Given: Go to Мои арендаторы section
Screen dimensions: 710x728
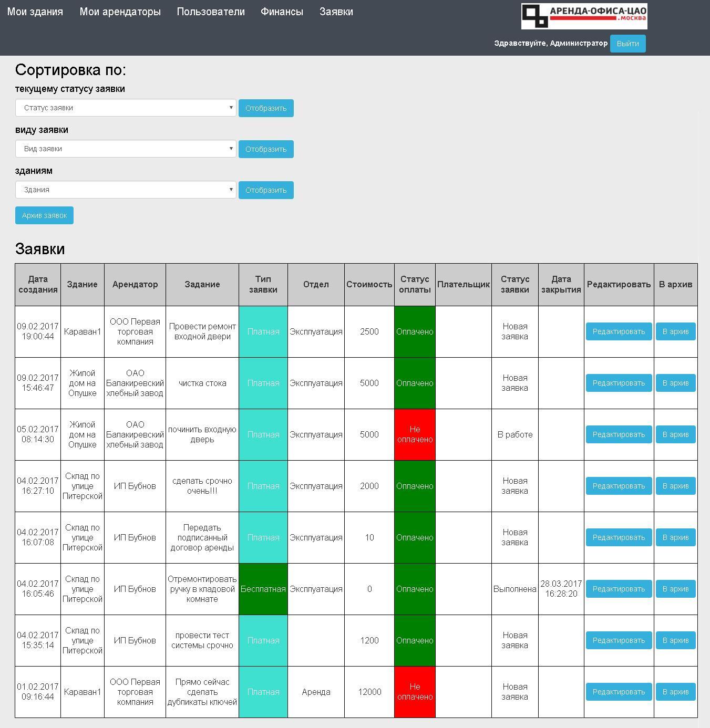Looking at the screenshot, I should [120, 12].
